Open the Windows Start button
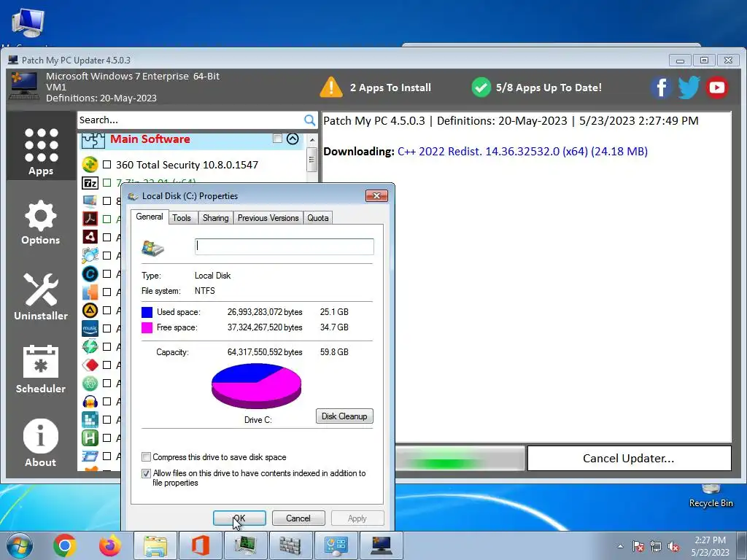Viewport: 747px width, 560px height. (20, 545)
